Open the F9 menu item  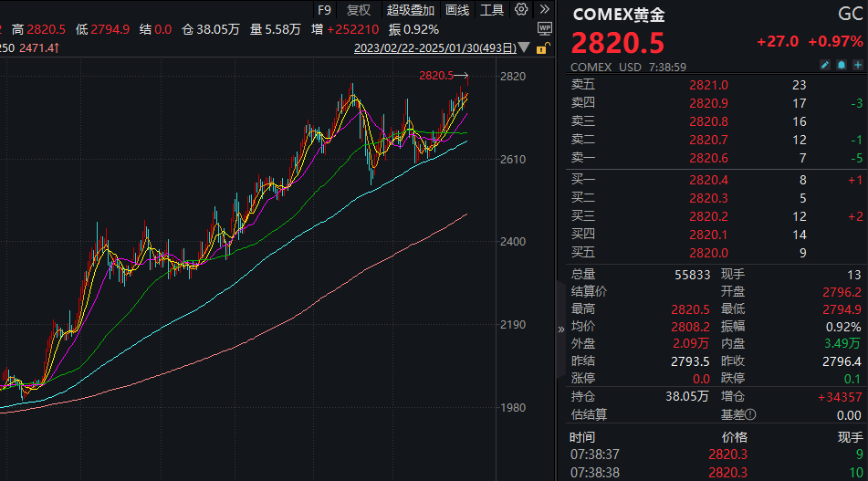click(324, 10)
